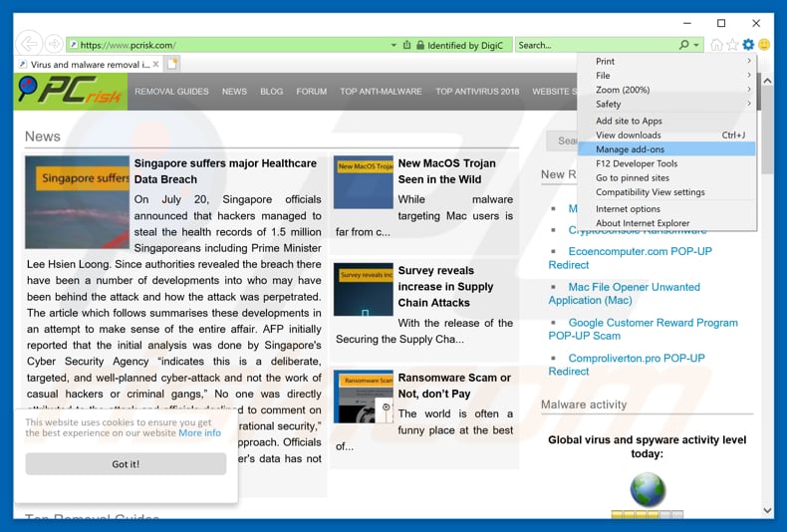Click the page scrollbar down arrow
Screen dimensions: 787x532
pyautogui.click(x=767, y=510)
